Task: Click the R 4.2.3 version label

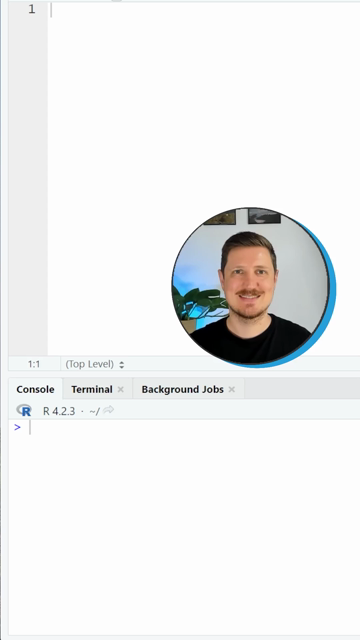Action: [59, 411]
